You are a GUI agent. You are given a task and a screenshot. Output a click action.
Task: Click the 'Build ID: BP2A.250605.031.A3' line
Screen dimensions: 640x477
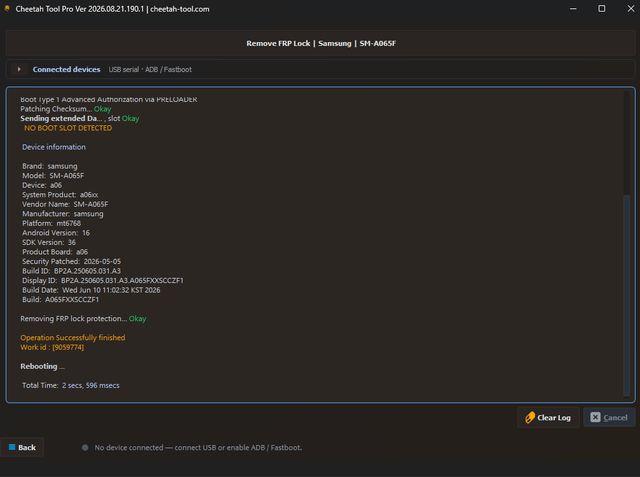[x=71, y=271]
